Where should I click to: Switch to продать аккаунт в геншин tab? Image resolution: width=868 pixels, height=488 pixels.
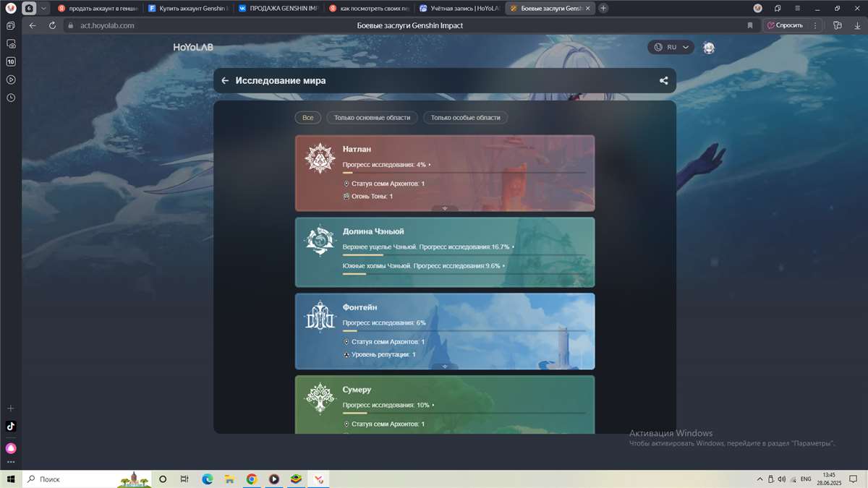tap(97, 8)
